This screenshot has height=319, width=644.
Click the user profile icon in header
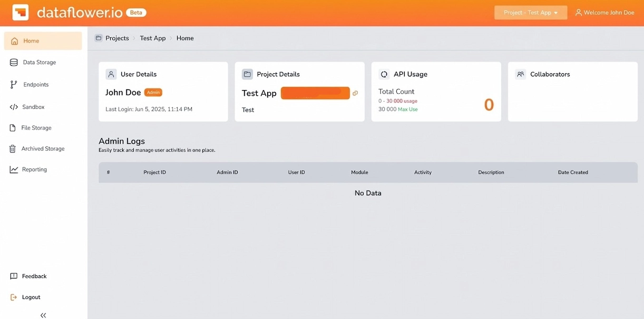point(579,13)
